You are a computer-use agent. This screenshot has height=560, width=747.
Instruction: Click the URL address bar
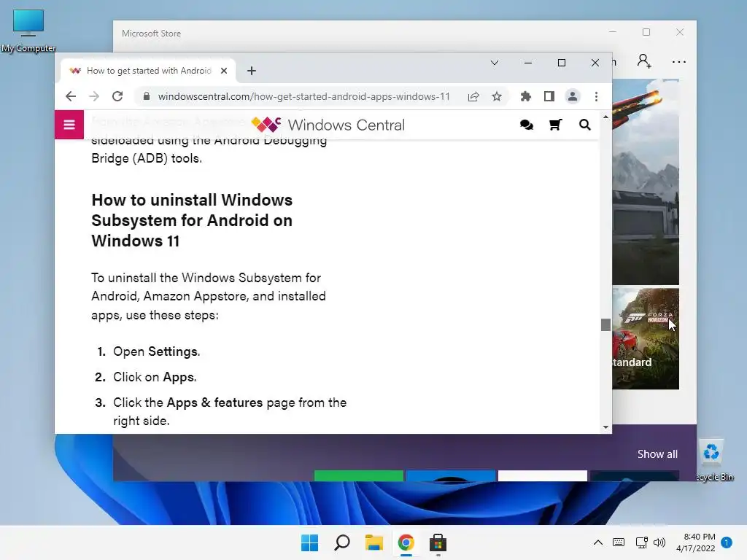point(303,97)
